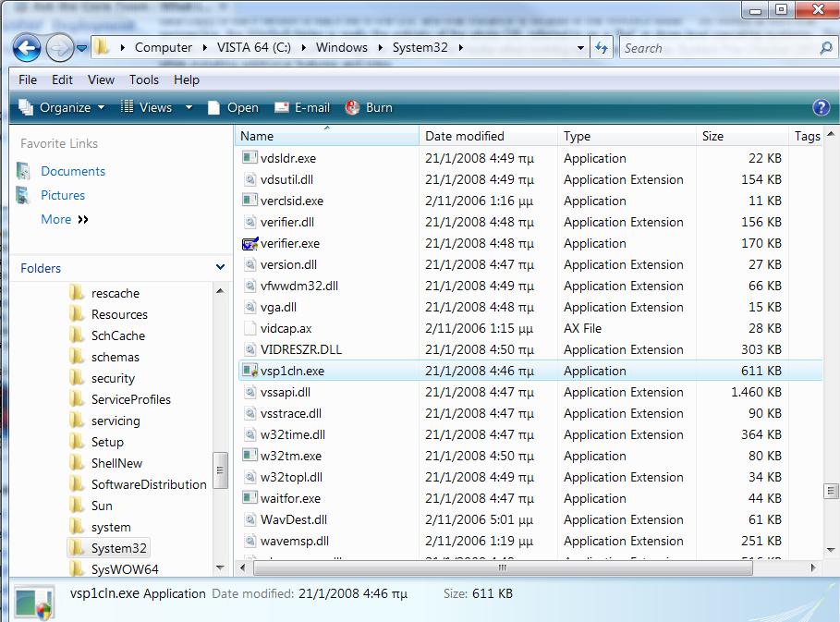Click vdsldr.exe file icon
Screen dimensions: 840x622
tap(250, 158)
